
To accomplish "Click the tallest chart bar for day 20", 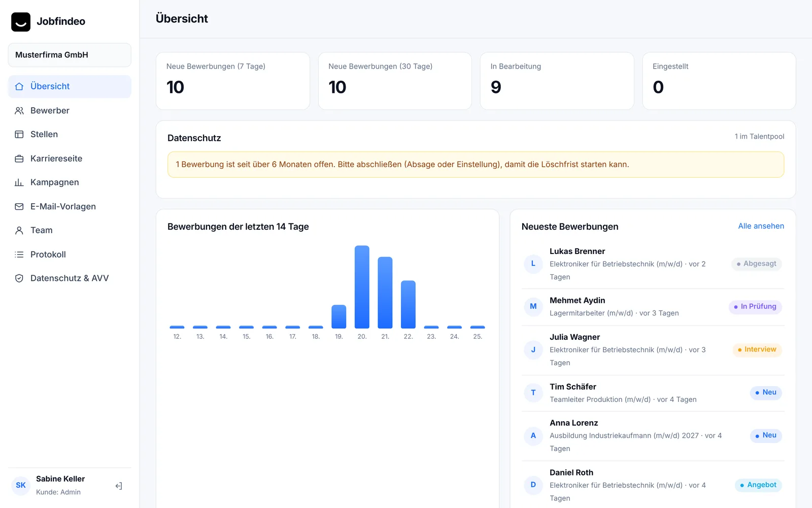I will 362,287.
